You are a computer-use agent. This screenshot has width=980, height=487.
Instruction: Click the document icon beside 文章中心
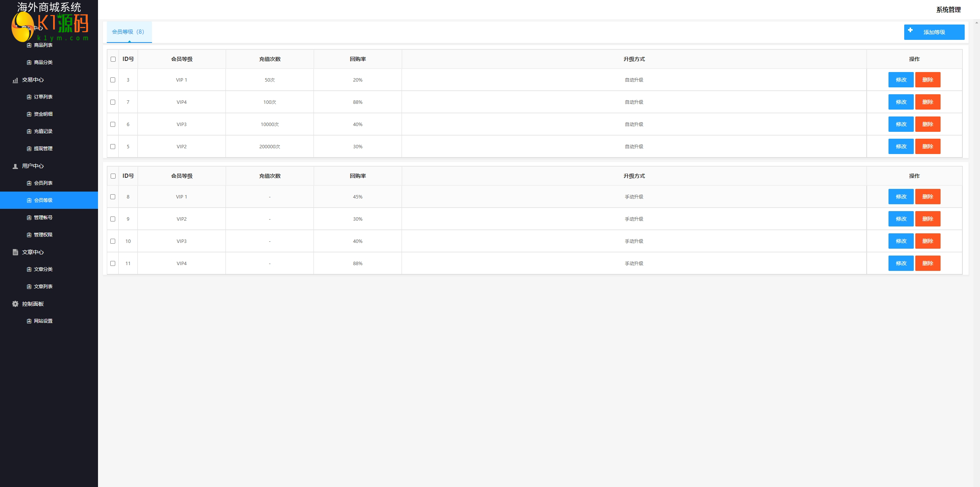(x=15, y=252)
